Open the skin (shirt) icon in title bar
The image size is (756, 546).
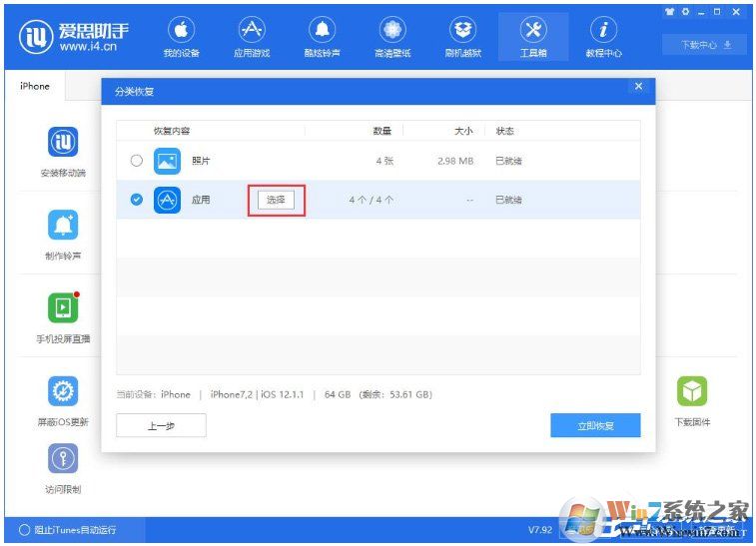click(669, 12)
